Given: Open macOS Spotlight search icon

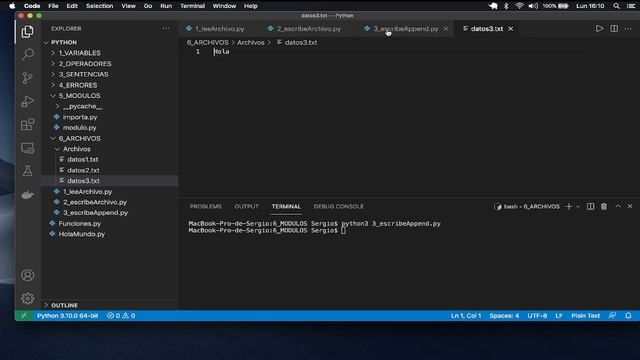Looking at the screenshot, I should point(616,6).
